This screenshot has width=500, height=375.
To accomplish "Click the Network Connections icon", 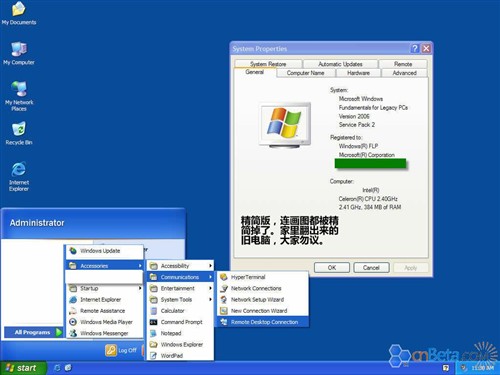I will pyautogui.click(x=224, y=288).
